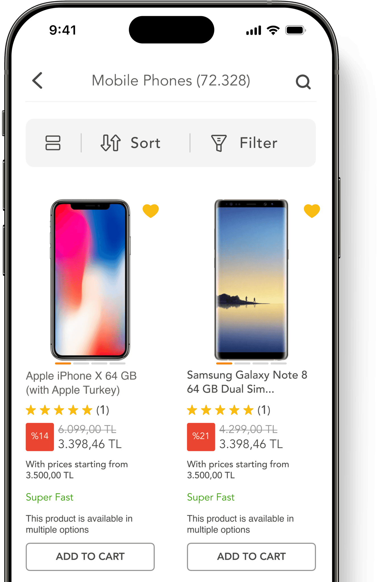Tap the Galaxy Note 8 product image
The image size is (392, 582).
[251, 280]
